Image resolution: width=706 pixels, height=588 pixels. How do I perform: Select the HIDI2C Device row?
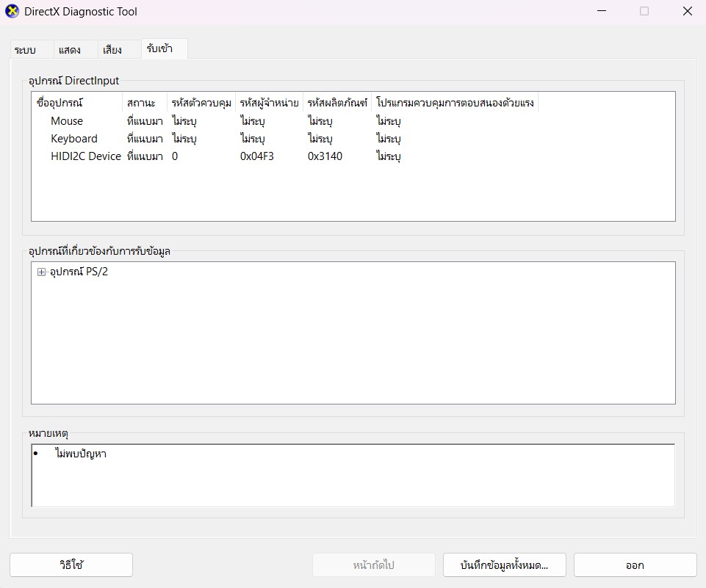click(85, 156)
